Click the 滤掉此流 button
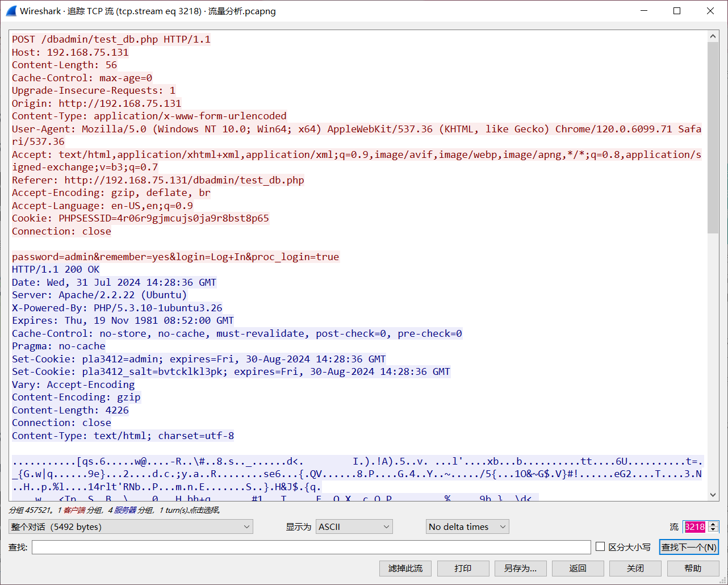The height and width of the screenshot is (585, 728). pyautogui.click(x=405, y=568)
